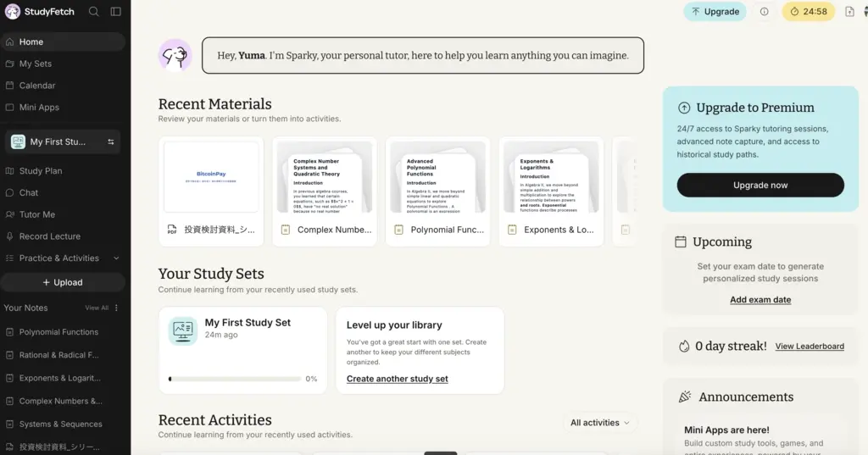Switch study set with swap arrows icon
This screenshot has width=868, height=455.
point(111,142)
